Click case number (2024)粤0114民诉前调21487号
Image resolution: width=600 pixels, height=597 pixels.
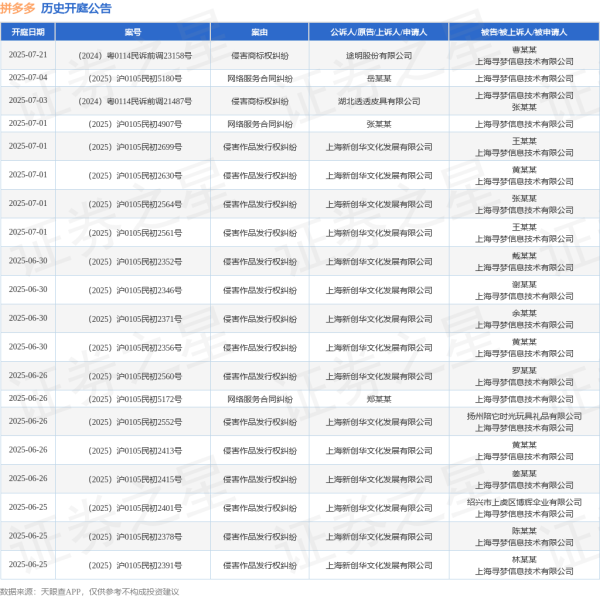click(x=135, y=101)
